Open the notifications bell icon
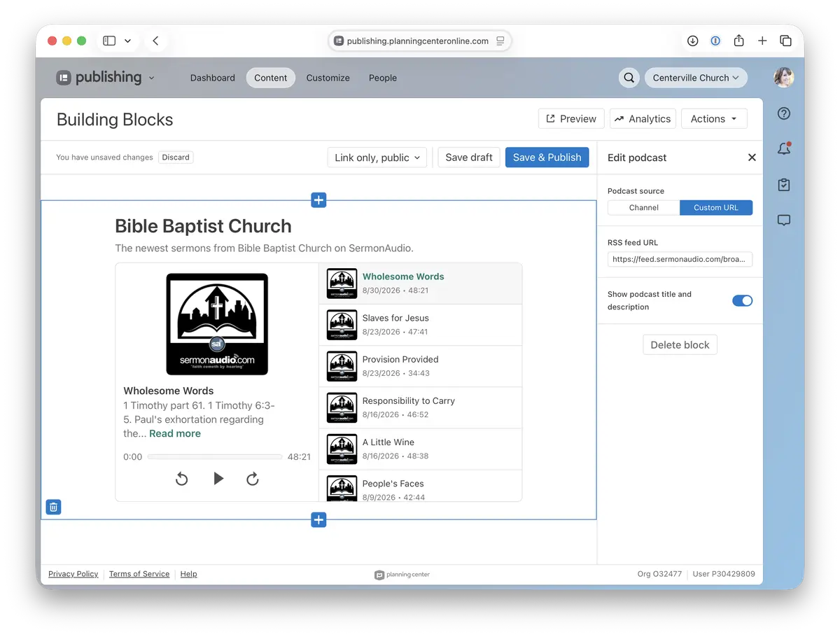Viewport: 840px width, 637px height. (x=784, y=148)
